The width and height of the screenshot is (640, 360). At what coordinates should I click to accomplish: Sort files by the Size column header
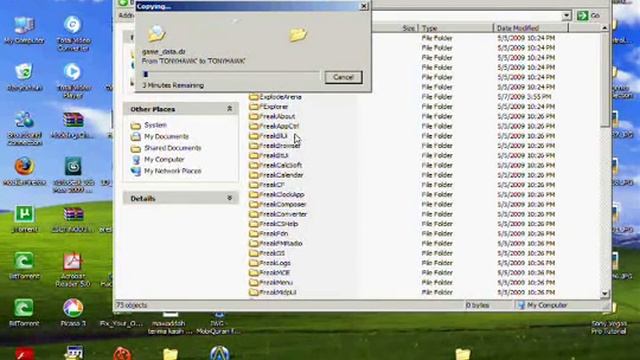(x=395, y=28)
